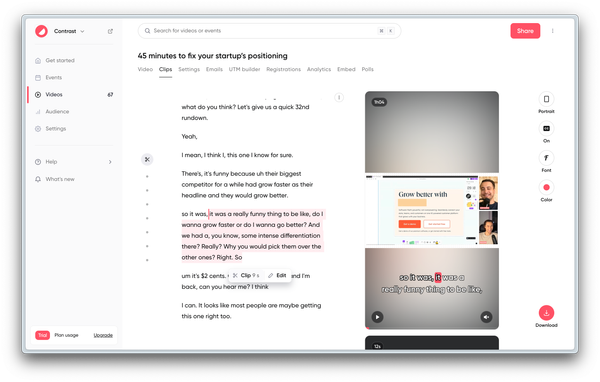Click paragraph 'I can. It looks like most people'
Viewport: 600px width, 382px height.
[x=251, y=311]
